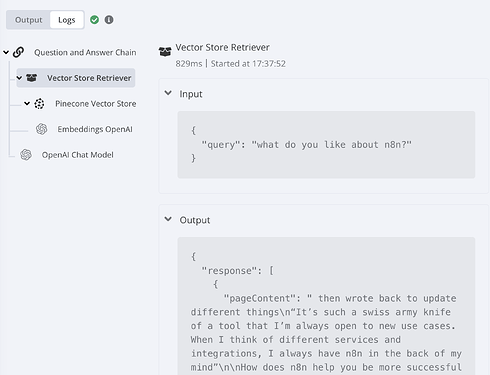Select Vector Store Retriever tree row
Screen dimensions: 490x375
(76, 78)
